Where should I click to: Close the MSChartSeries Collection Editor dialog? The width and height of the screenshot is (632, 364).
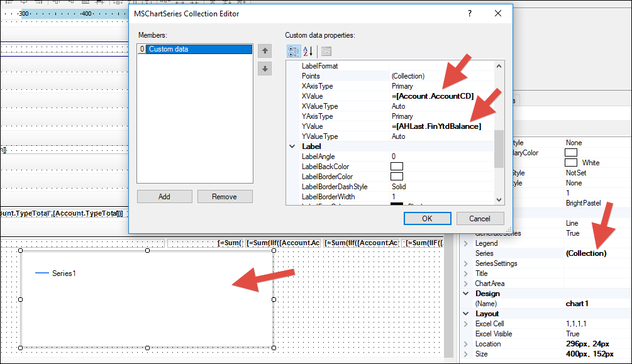tap(498, 13)
